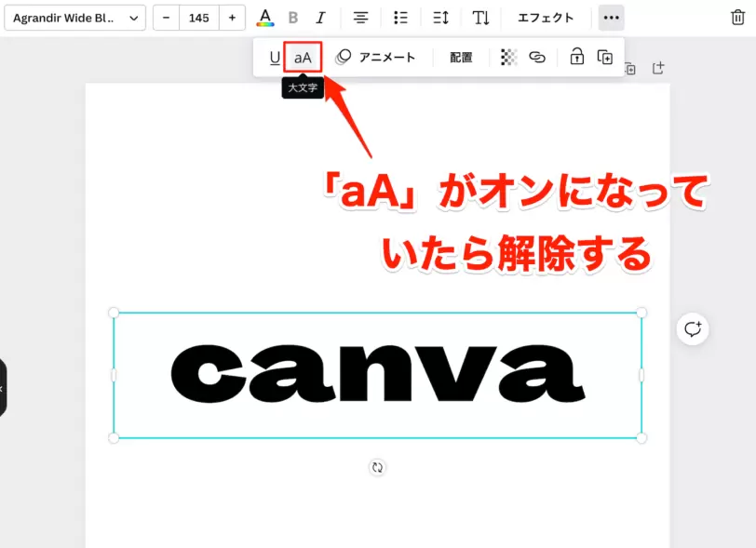
Task: Open the transparency checkerboard control
Action: click(508, 57)
